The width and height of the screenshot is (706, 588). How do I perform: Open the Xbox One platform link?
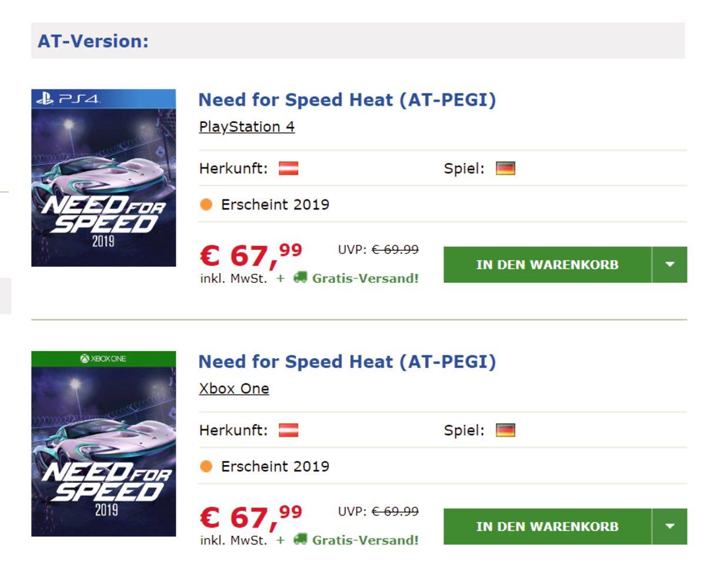click(234, 388)
